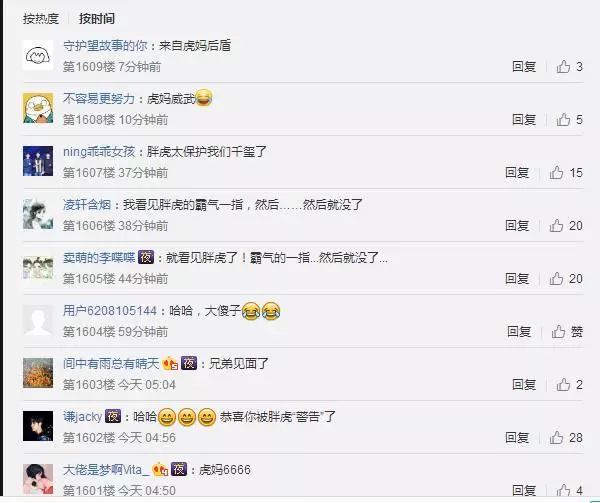
Task: Click 回复 on user 6208105144's comment
Action: [519, 332]
